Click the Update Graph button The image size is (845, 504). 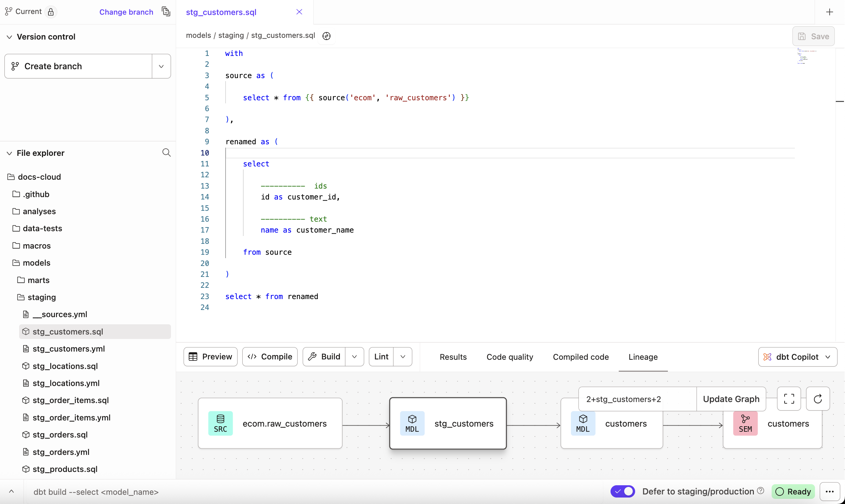pyautogui.click(x=731, y=399)
